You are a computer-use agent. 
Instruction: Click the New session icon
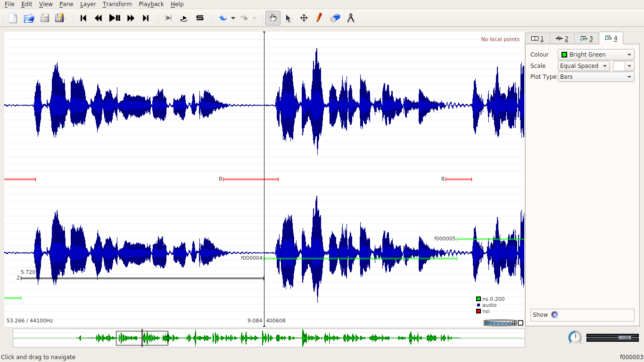coord(13,18)
